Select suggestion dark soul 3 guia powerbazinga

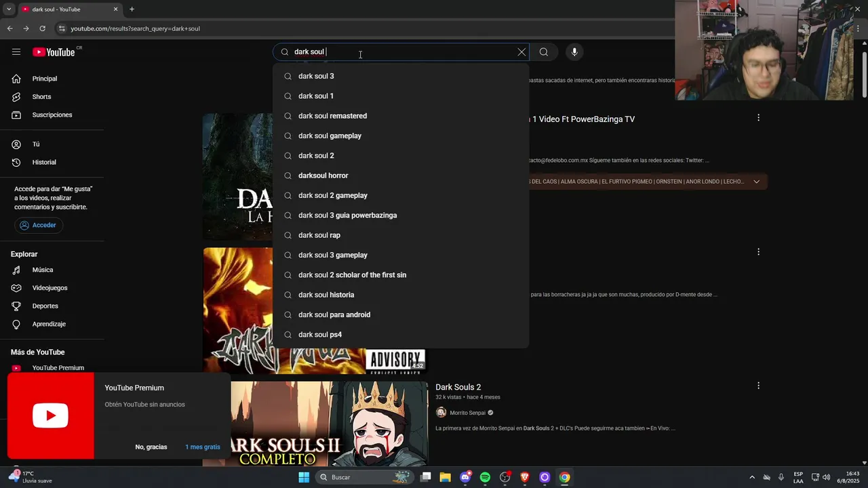[x=401, y=216]
